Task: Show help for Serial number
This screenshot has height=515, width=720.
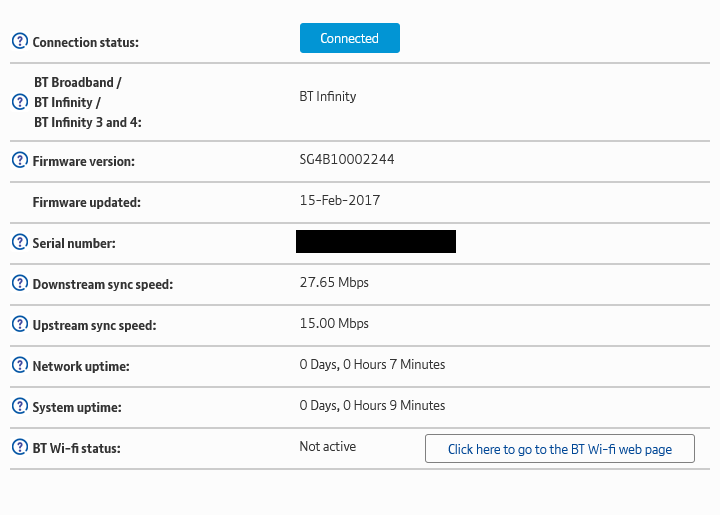Action: coord(19,243)
